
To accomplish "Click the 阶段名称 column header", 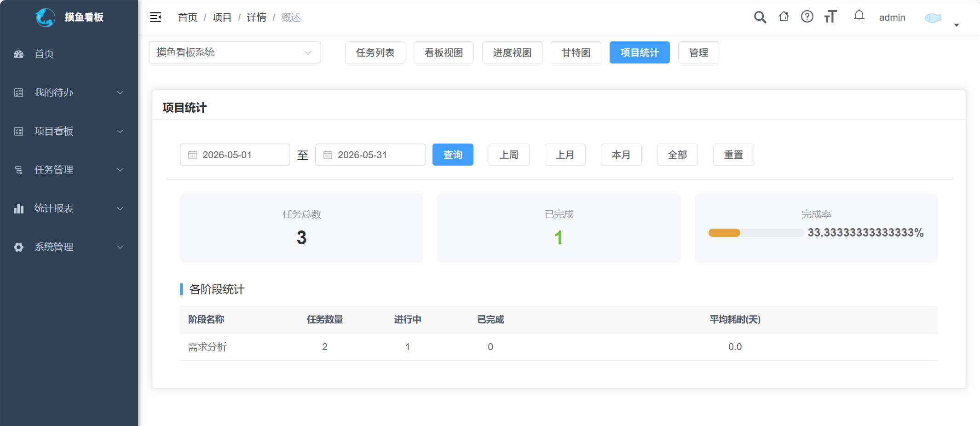I will tap(206, 319).
